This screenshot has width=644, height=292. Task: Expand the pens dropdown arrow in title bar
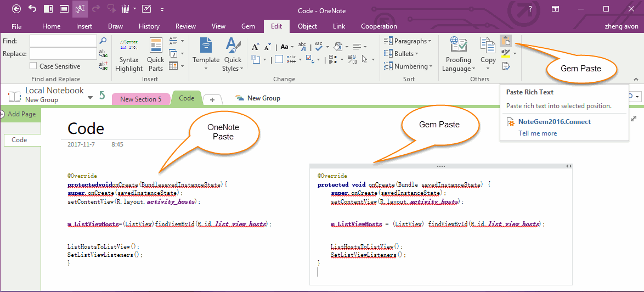135,9
